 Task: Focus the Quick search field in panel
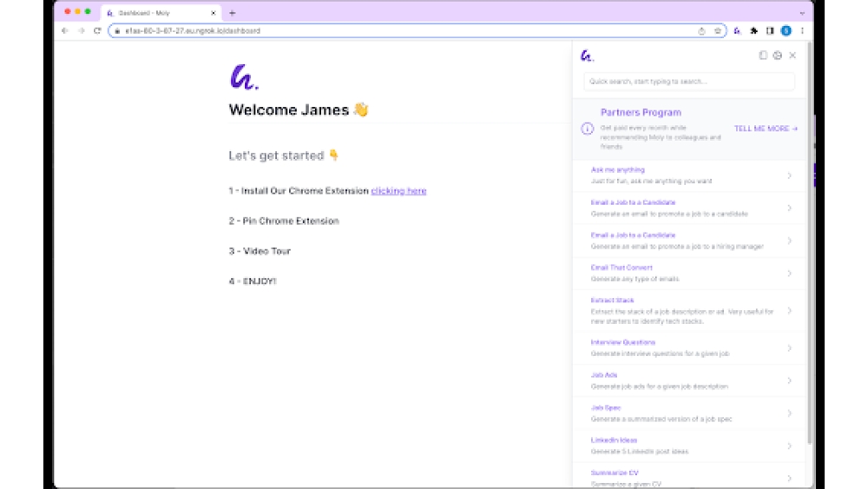click(689, 82)
